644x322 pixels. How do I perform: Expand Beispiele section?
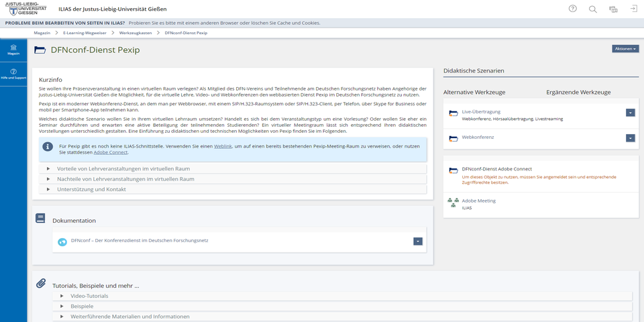pos(343,306)
